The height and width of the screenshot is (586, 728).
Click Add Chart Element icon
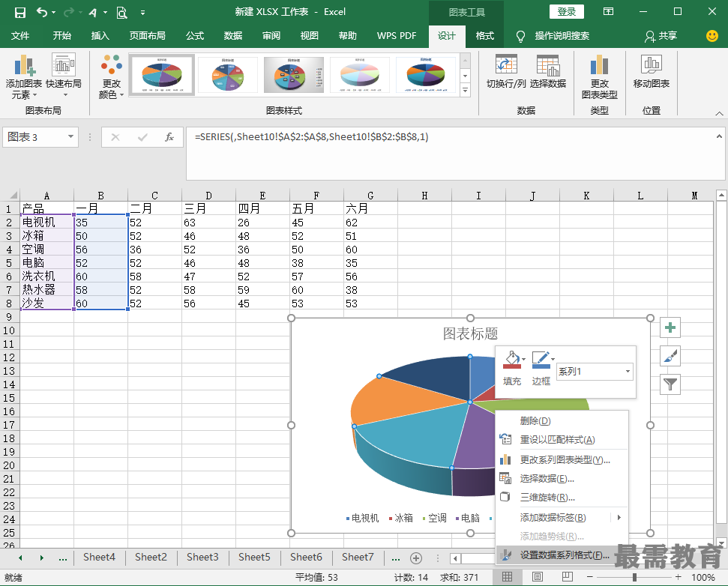[x=24, y=65]
